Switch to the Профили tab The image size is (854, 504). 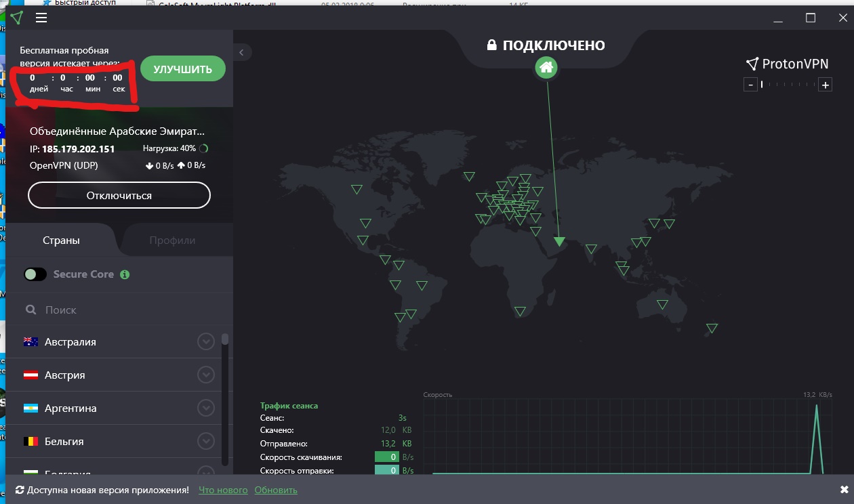coord(172,240)
